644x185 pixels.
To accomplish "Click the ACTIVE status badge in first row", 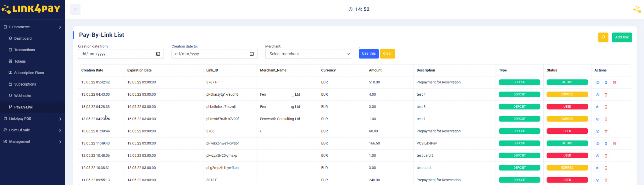I will click(567, 82).
